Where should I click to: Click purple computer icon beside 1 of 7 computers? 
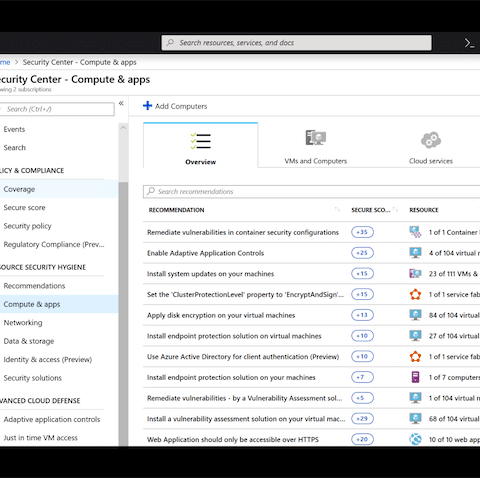(415, 377)
